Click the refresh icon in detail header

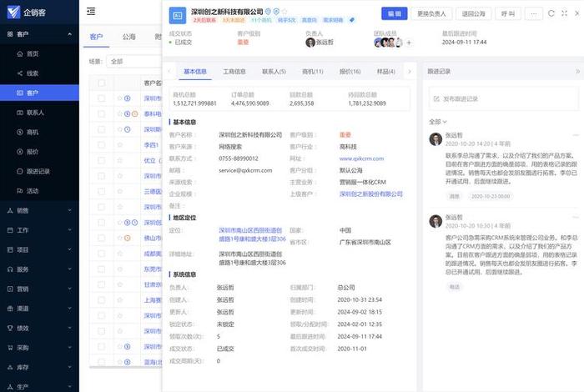551,13
